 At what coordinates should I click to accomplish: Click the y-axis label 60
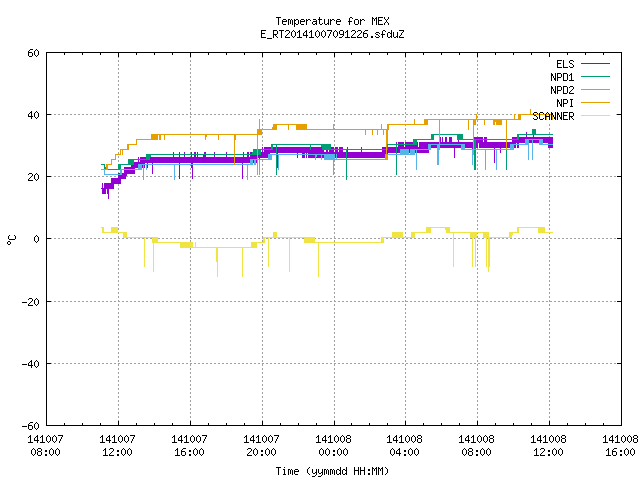click(33, 53)
